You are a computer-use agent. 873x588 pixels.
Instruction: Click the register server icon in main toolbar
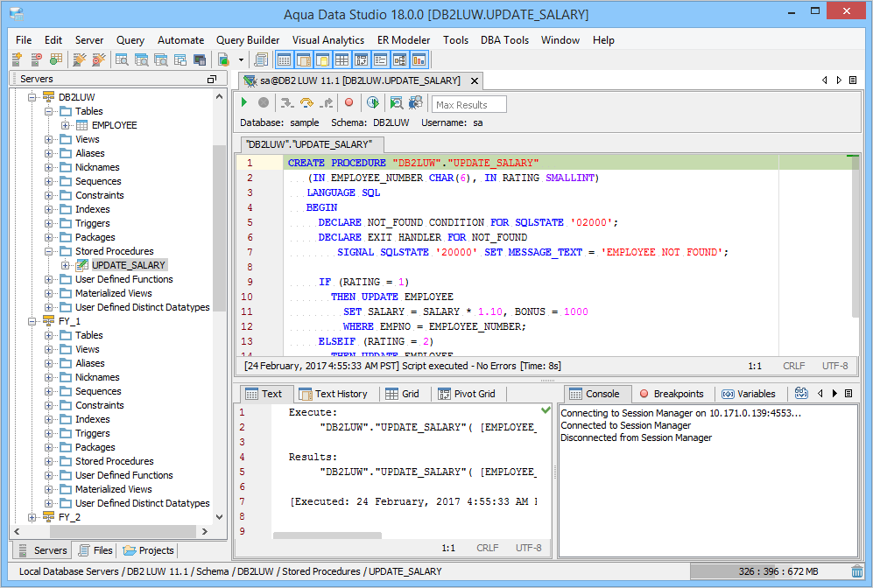coord(17,59)
